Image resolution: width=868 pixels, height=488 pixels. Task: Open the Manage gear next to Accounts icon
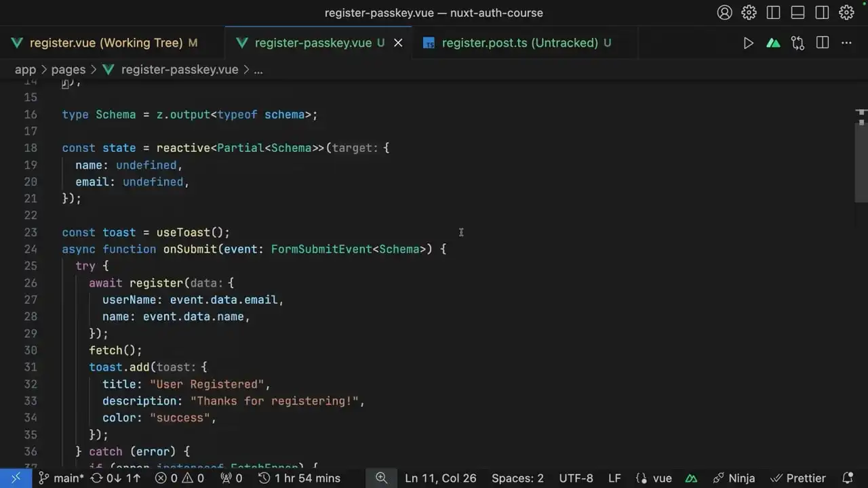coord(749,12)
